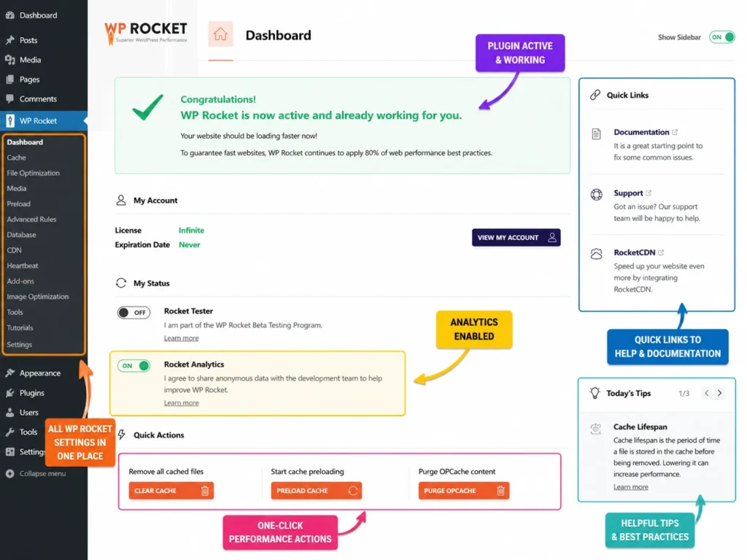The image size is (747, 560).
Task: Click the '1/3' tip counter
Action: 684,393
